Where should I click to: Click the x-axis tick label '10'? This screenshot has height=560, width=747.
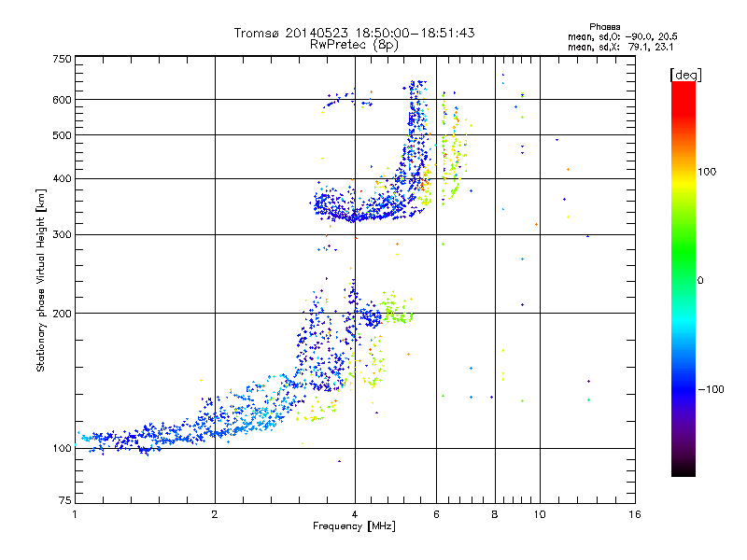tap(540, 514)
